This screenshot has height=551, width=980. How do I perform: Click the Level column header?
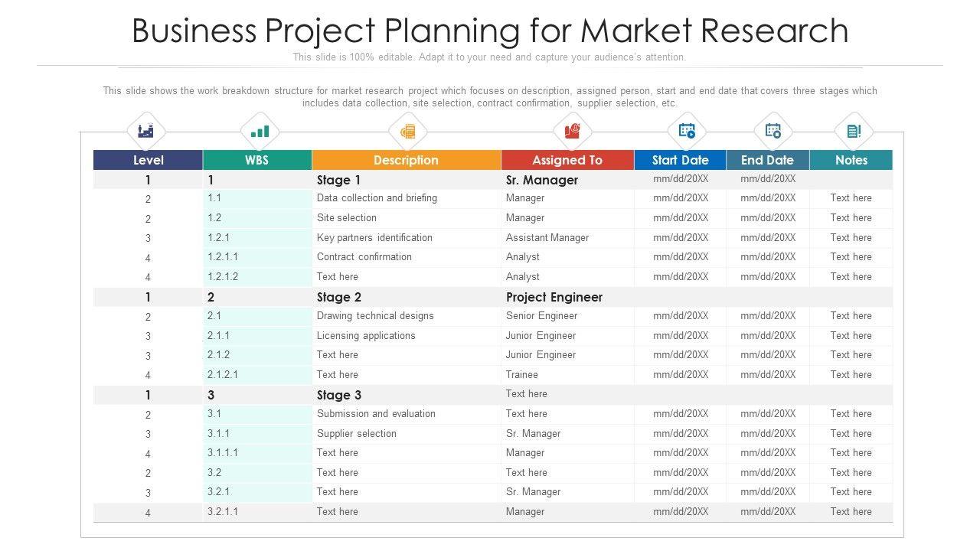coord(148,160)
